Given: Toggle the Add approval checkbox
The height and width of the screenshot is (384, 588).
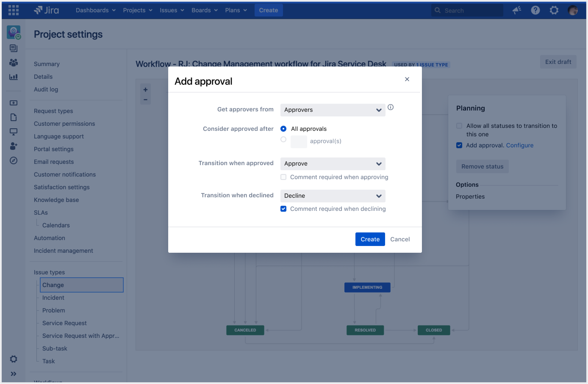Looking at the screenshot, I should [459, 145].
